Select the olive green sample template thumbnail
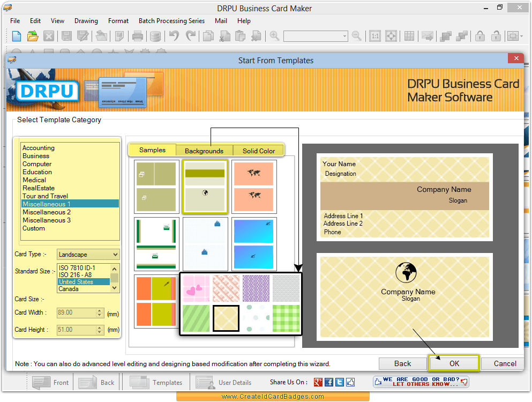Image resolution: width=532 pixels, height=402 pixels. coord(156,187)
